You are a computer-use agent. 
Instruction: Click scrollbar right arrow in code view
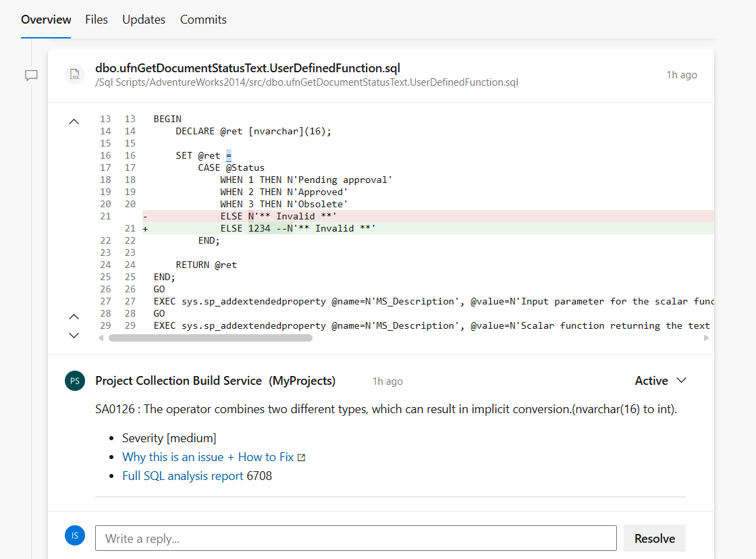coord(706,338)
